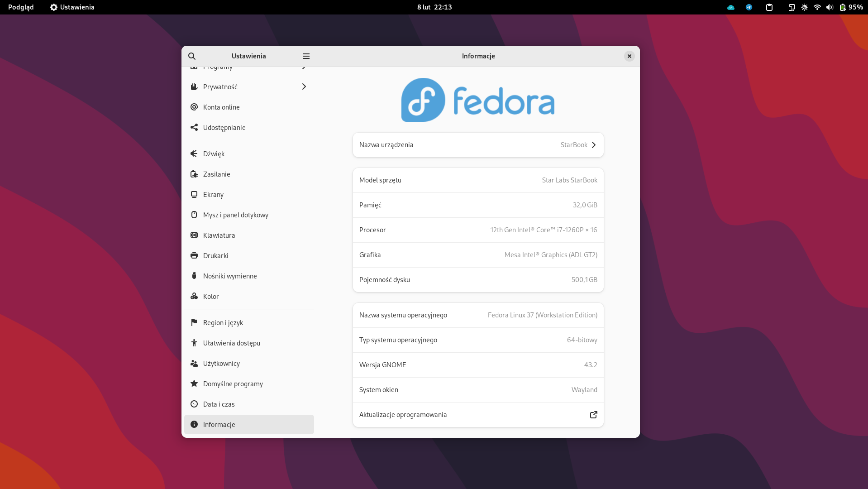The height and width of the screenshot is (489, 868).
Task: Open the Ustawienia menu bar item
Action: coord(72,7)
